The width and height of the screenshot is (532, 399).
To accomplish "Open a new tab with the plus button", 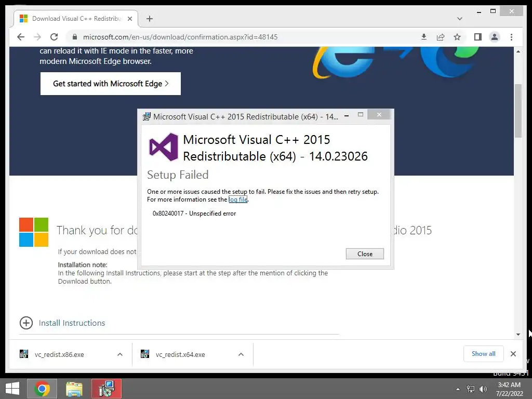I will 150,19.
